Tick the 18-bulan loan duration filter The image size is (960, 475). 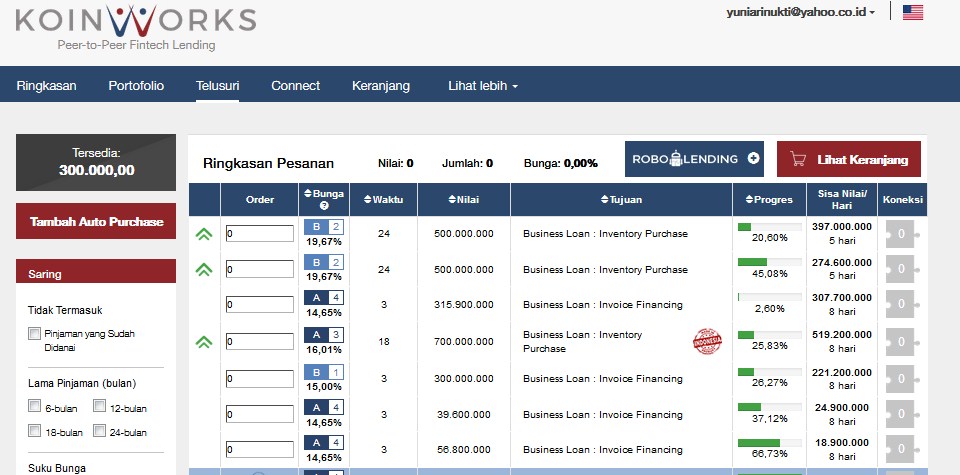34,431
